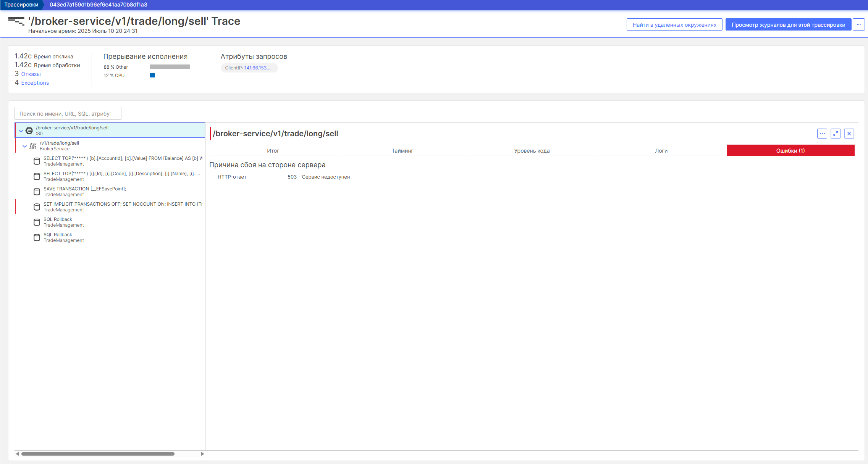Image resolution: width=868 pixels, height=464 pixels.
Task: Click the blue CPU breakdown bar
Action: click(152, 75)
